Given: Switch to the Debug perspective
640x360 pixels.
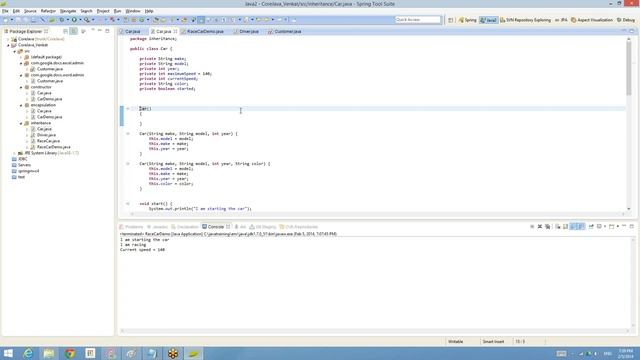Looking at the screenshot, I should (x=626, y=20).
